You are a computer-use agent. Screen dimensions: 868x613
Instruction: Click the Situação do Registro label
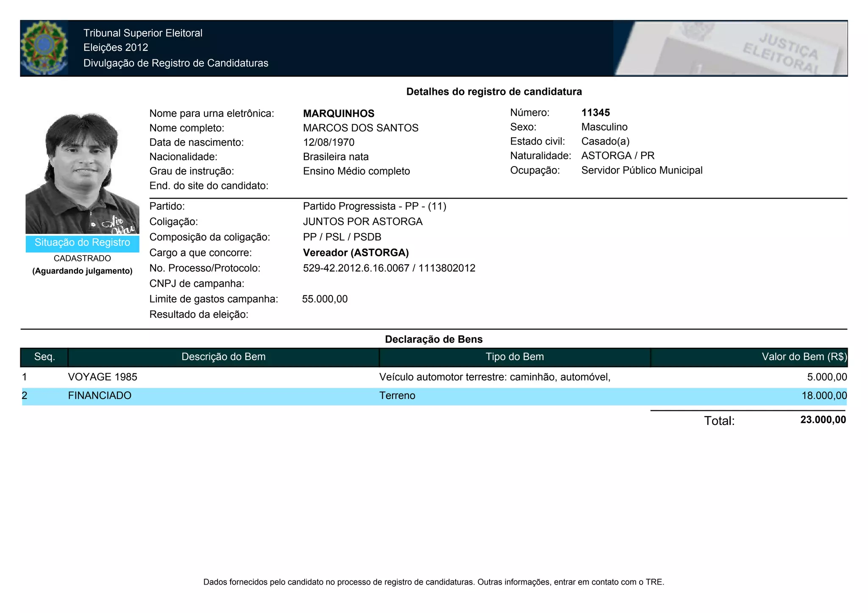[x=82, y=243]
